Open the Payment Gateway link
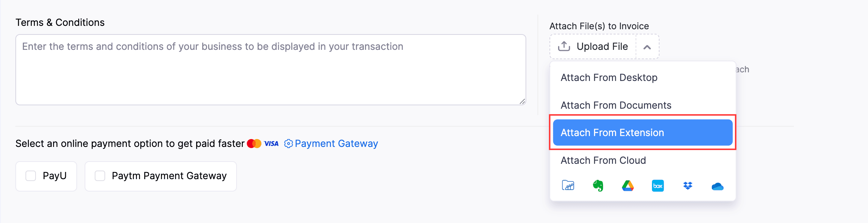868x223 pixels. pyautogui.click(x=336, y=144)
